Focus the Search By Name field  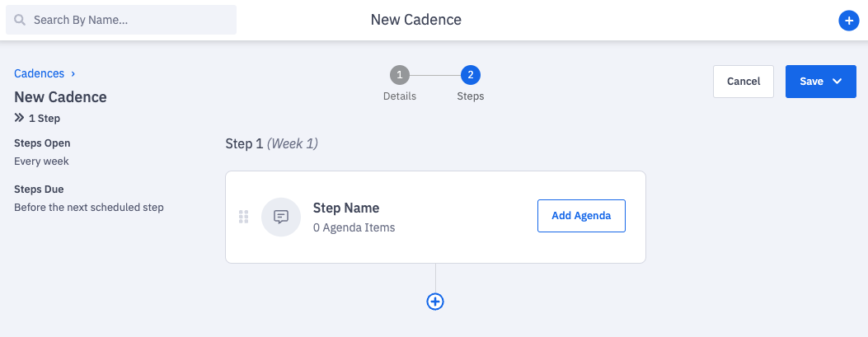point(121,20)
